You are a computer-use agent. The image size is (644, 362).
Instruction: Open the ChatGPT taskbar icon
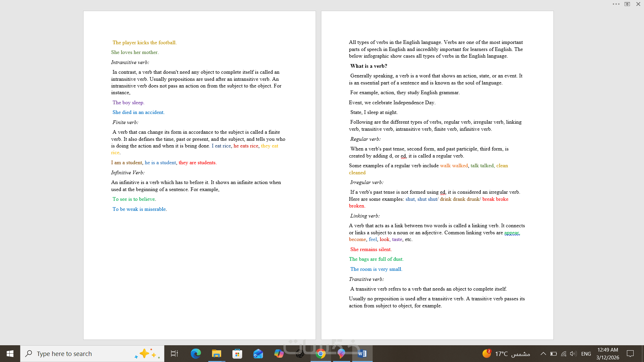(300, 354)
